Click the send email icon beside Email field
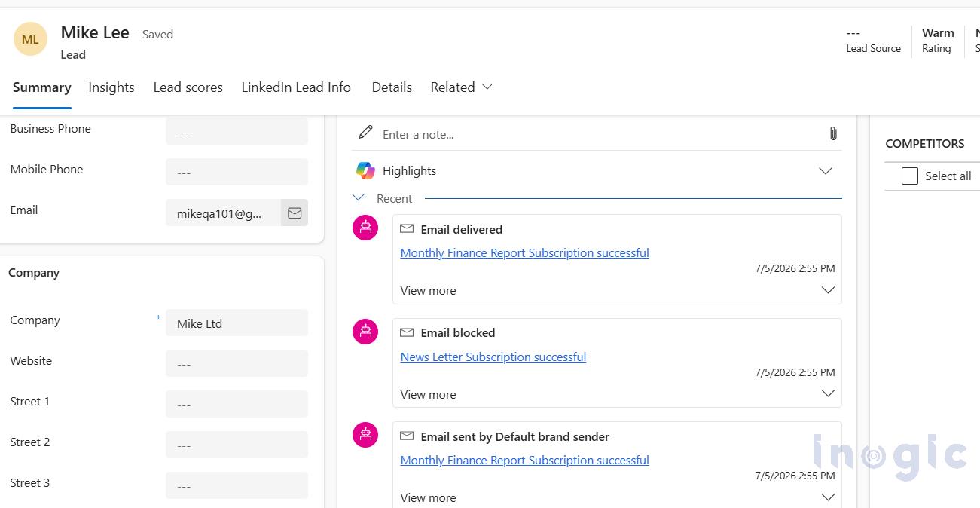Viewport: 980px width, 508px height. click(x=295, y=213)
